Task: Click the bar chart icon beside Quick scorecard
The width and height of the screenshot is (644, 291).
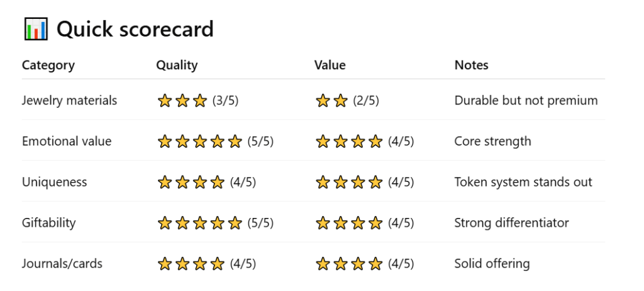Action: 35,30
